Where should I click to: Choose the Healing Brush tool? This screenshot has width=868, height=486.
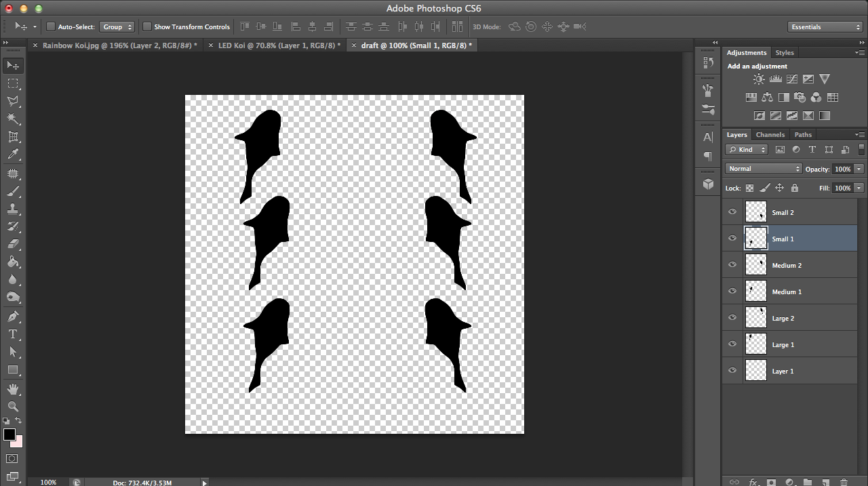(x=14, y=173)
